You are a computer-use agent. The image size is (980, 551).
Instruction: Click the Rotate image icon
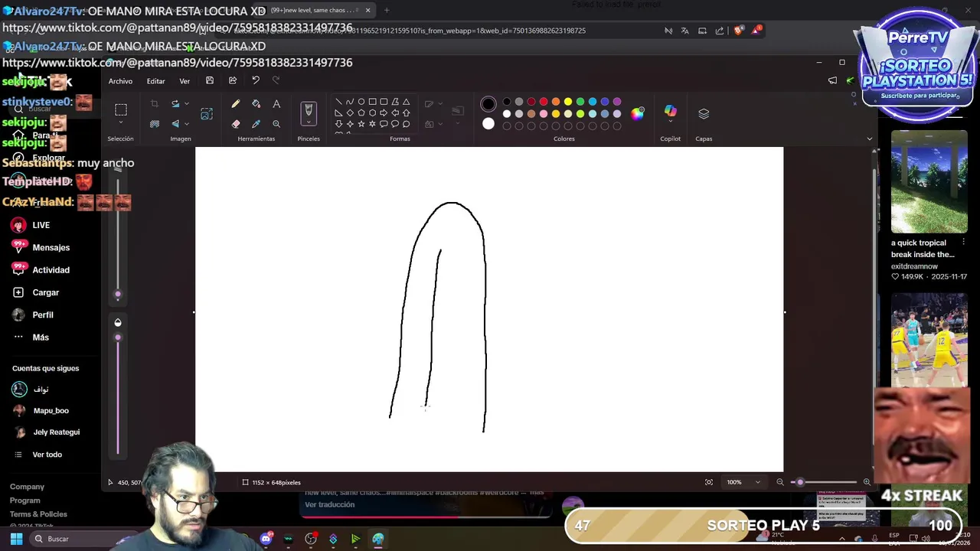coord(175,104)
